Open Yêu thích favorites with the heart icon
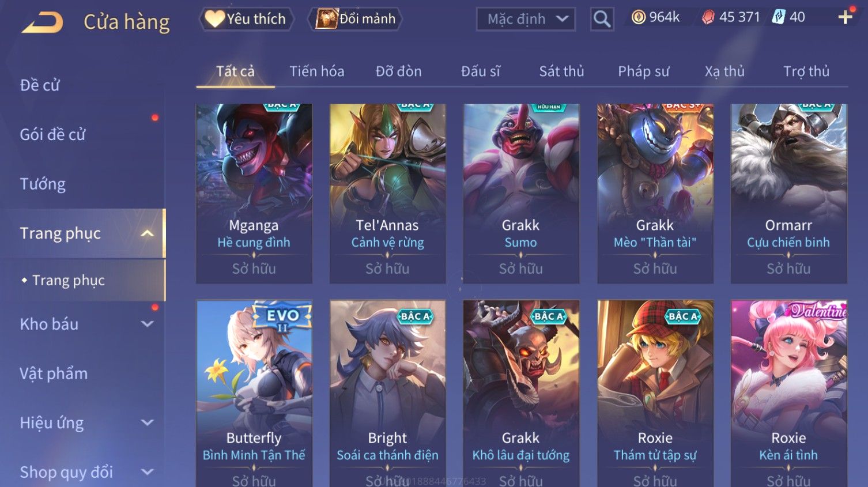This screenshot has height=487, width=868. pyautogui.click(x=214, y=18)
